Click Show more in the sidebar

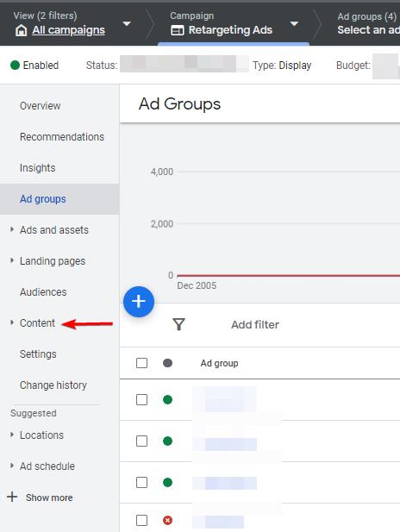(x=49, y=498)
